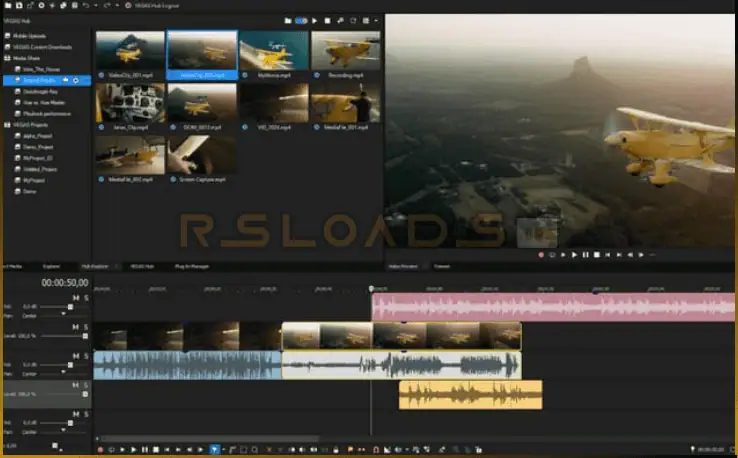Click record in the timeline transport bar
This screenshot has height=458, width=738.
click(x=100, y=450)
